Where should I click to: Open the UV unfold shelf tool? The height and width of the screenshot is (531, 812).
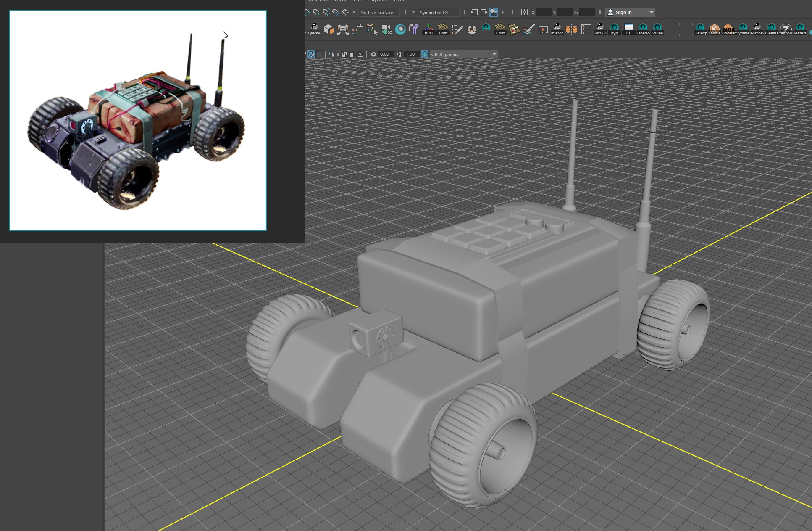coord(343,29)
